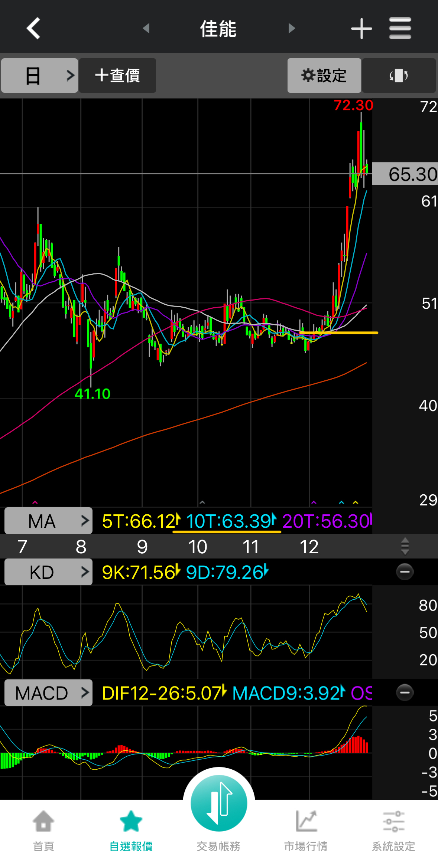The height and width of the screenshot is (868, 438).
Task: Tap the back arrow icon
Action: point(33,28)
